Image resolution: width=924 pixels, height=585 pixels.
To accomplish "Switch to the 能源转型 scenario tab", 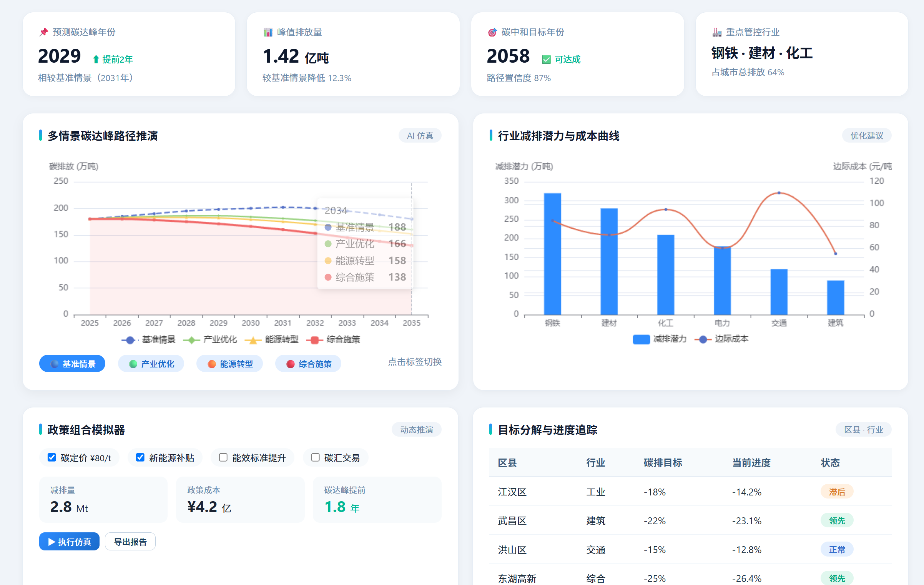I will click(229, 364).
